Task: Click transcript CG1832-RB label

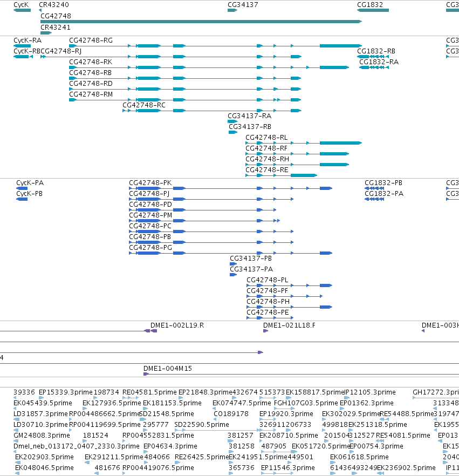Action: pos(376,51)
